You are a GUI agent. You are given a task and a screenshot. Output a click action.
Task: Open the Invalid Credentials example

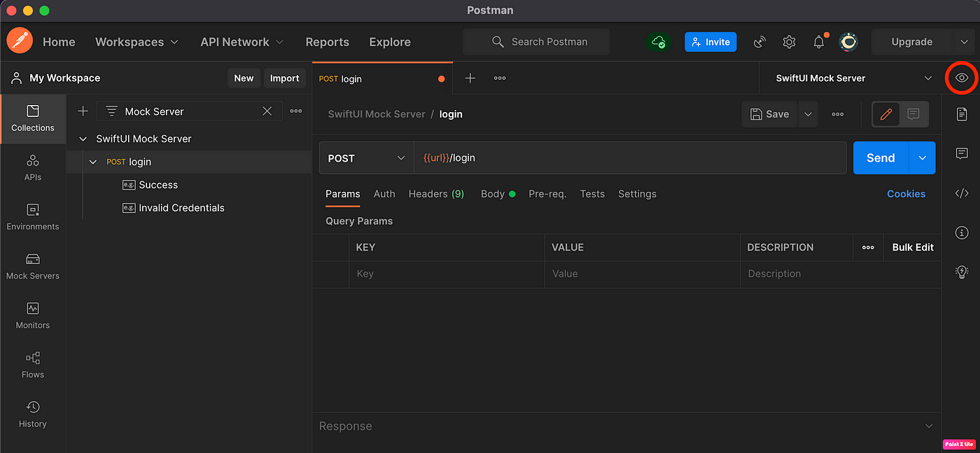click(181, 208)
